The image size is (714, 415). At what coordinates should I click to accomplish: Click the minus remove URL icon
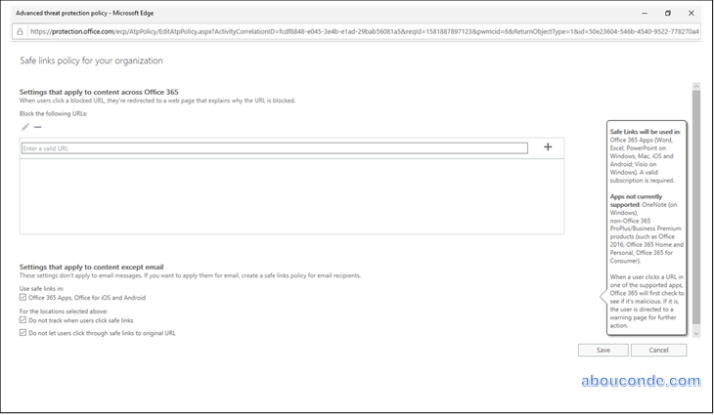point(38,127)
